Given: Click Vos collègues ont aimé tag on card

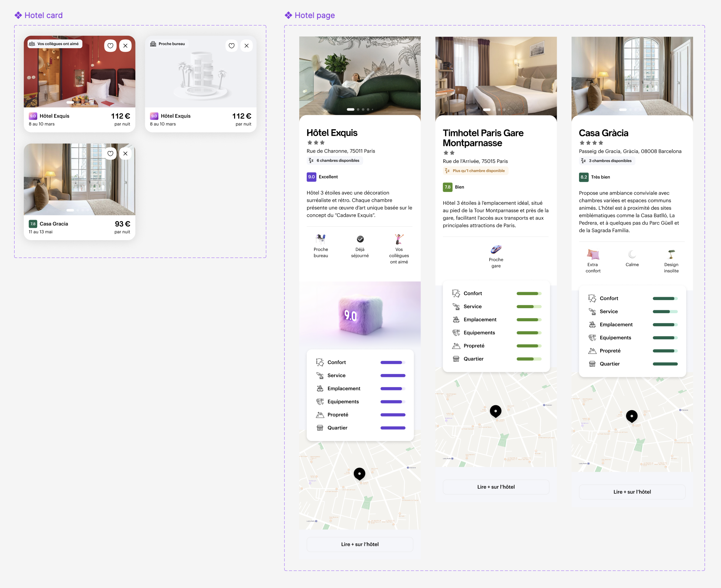Looking at the screenshot, I should click(55, 44).
